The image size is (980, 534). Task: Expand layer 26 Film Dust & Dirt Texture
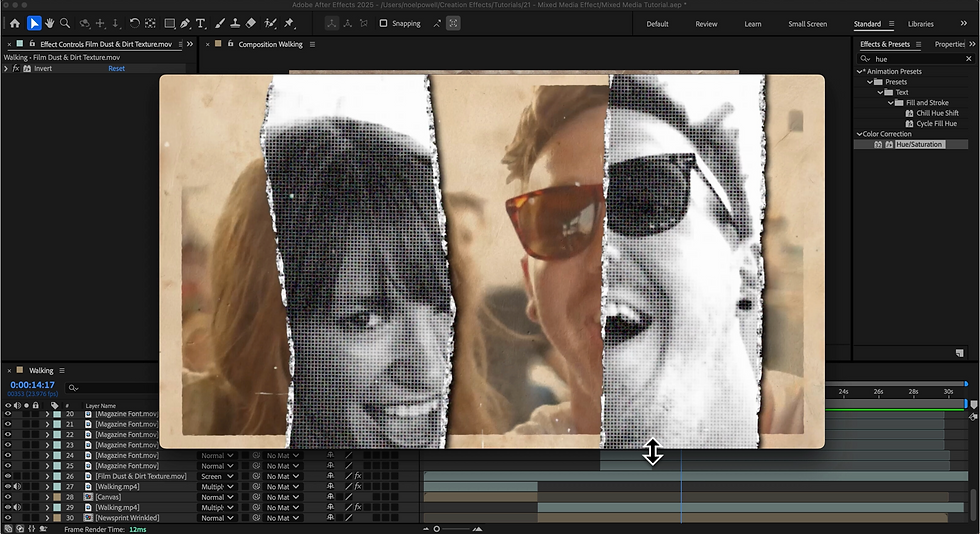pyautogui.click(x=47, y=476)
